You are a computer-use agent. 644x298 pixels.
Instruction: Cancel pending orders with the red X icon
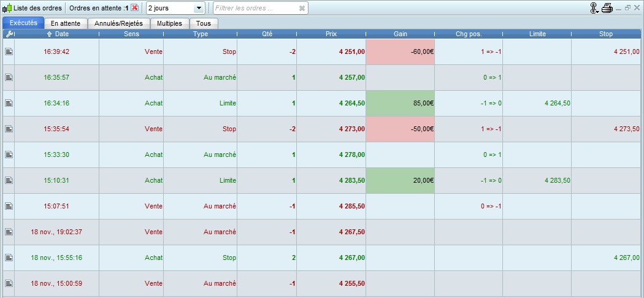(x=134, y=8)
